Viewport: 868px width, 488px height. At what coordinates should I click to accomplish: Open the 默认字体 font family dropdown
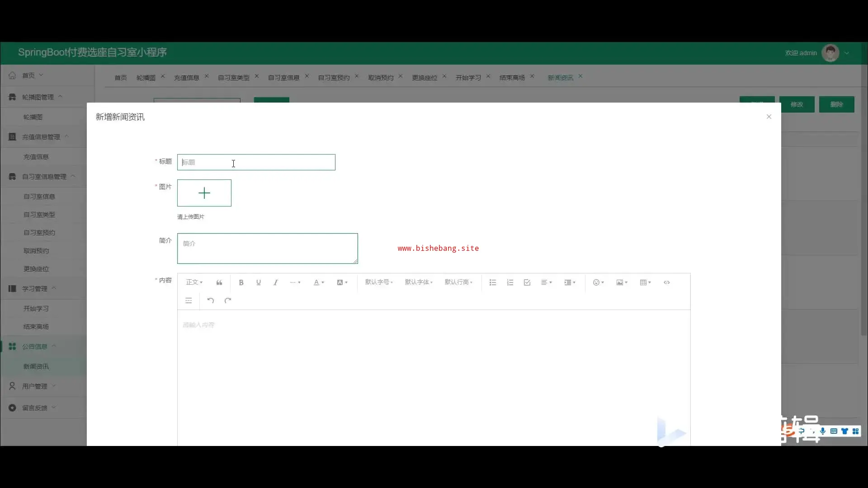click(419, 282)
